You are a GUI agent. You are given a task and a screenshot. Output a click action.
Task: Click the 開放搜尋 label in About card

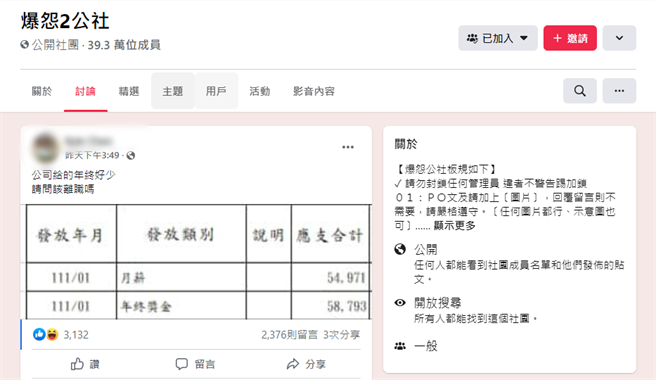coord(438,303)
